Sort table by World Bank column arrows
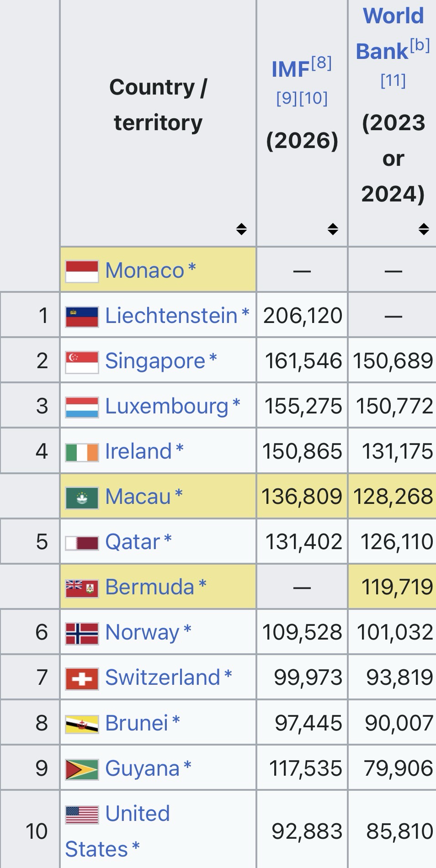 tap(424, 229)
